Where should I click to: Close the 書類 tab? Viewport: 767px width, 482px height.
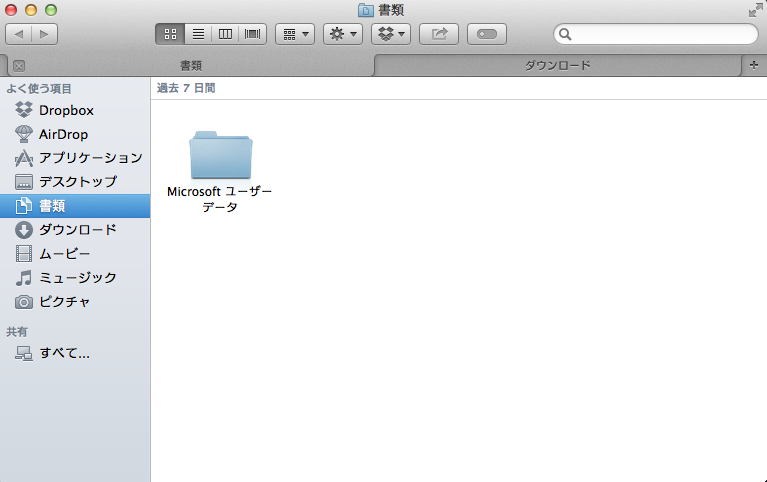coord(19,66)
